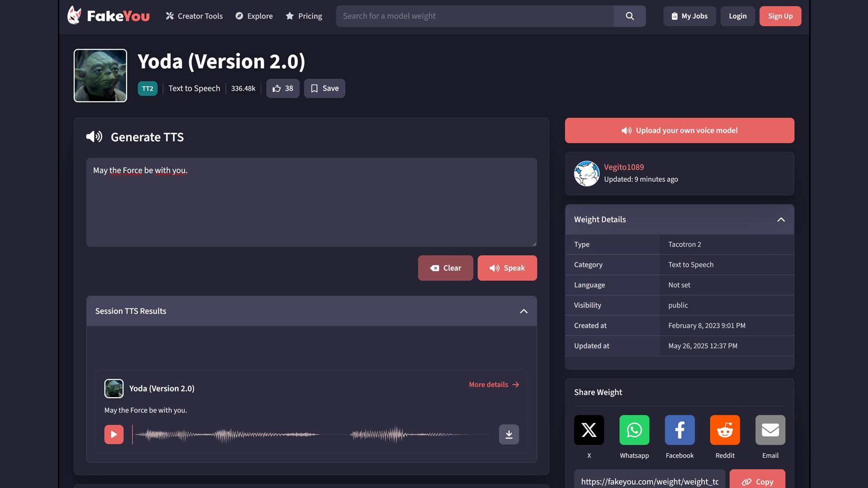
Task: Click the search magnifier icon
Action: click(x=629, y=16)
